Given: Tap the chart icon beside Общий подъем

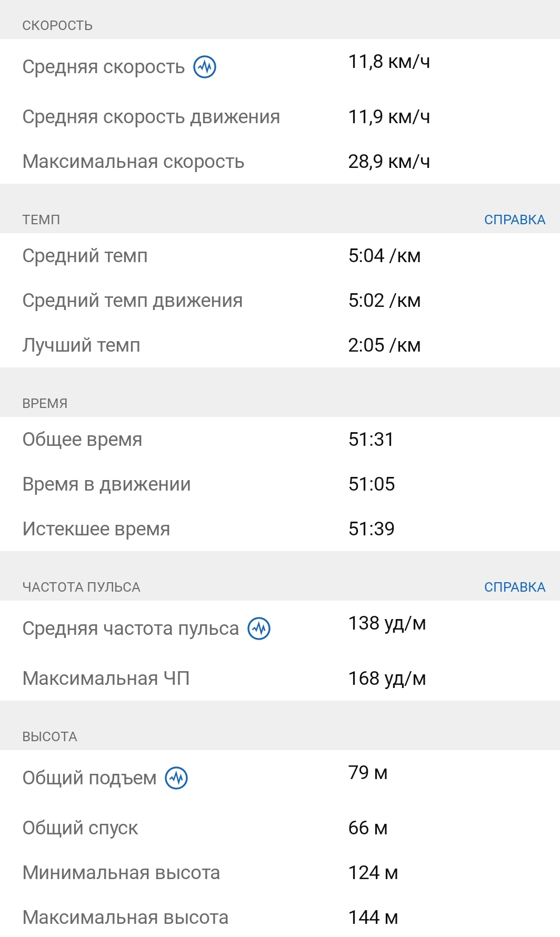Looking at the screenshot, I should [176, 778].
